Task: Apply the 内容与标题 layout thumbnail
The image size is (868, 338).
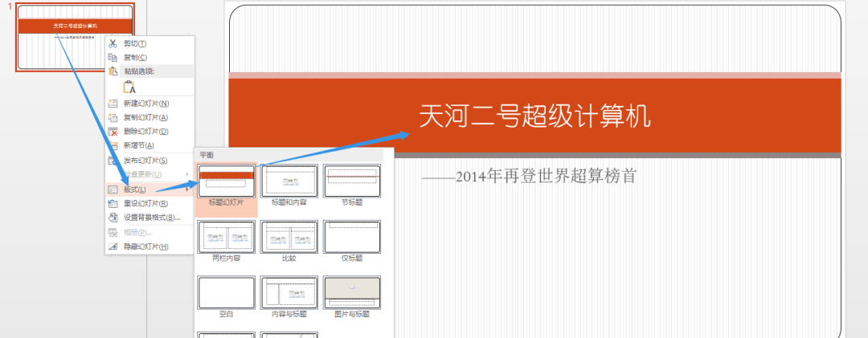Action: point(289,293)
